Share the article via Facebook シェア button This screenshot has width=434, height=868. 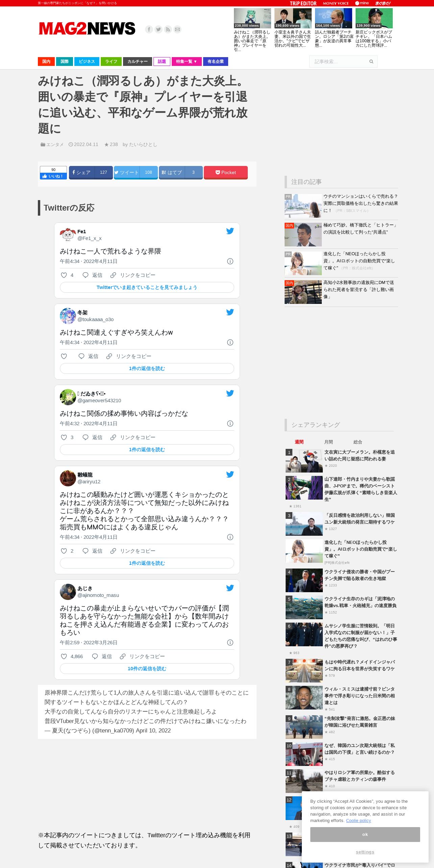pyautogui.click(x=91, y=172)
